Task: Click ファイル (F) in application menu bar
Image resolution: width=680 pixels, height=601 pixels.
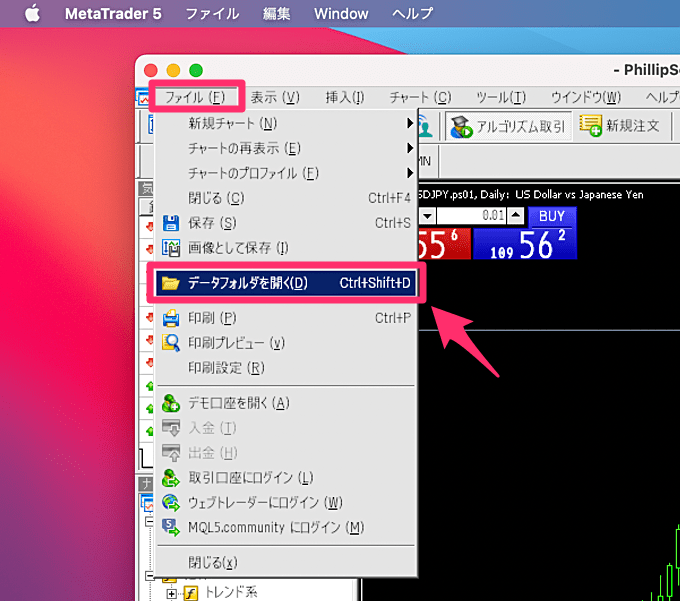Action: point(195,97)
